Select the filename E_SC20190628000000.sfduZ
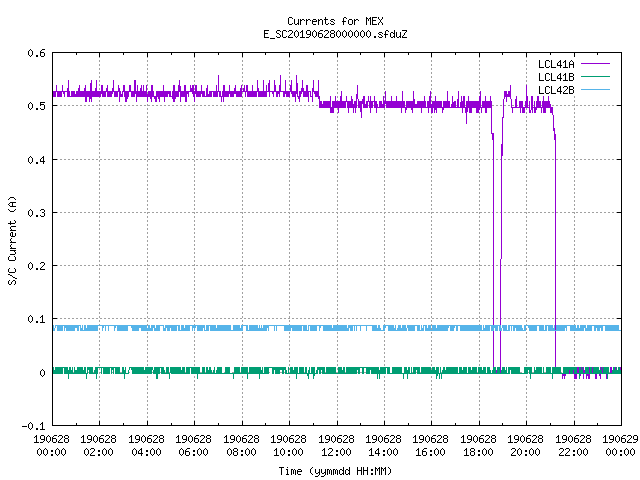This screenshot has height=480, width=640. 335,34
